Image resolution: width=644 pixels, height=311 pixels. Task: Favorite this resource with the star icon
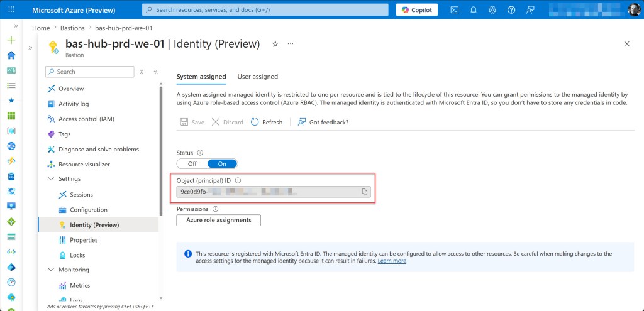275,44
